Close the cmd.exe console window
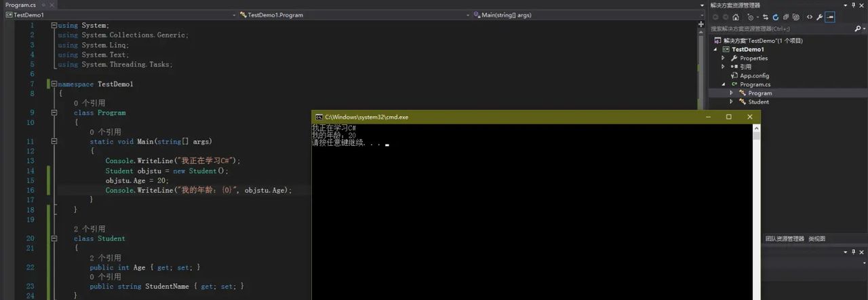The height and width of the screenshot is (300, 868). (x=750, y=117)
